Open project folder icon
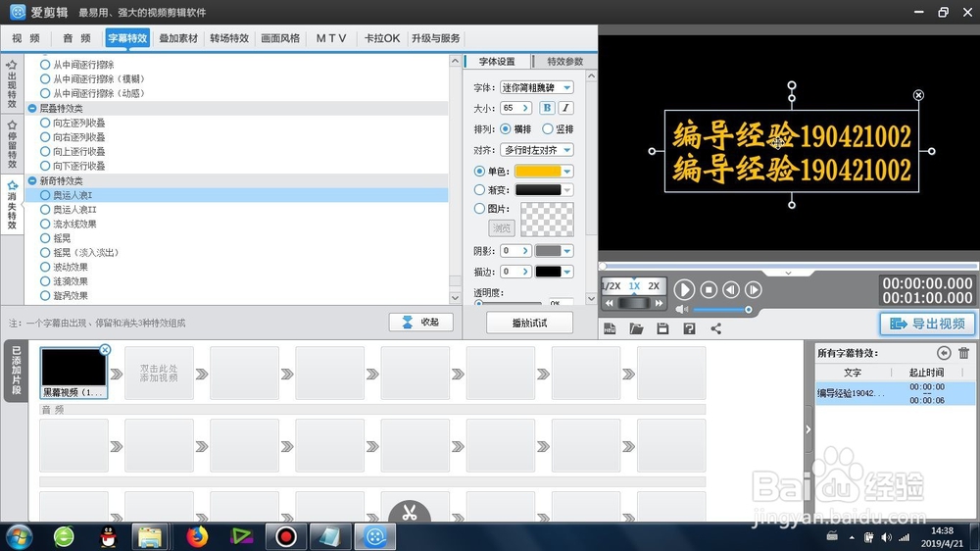980x551 pixels. point(636,329)
